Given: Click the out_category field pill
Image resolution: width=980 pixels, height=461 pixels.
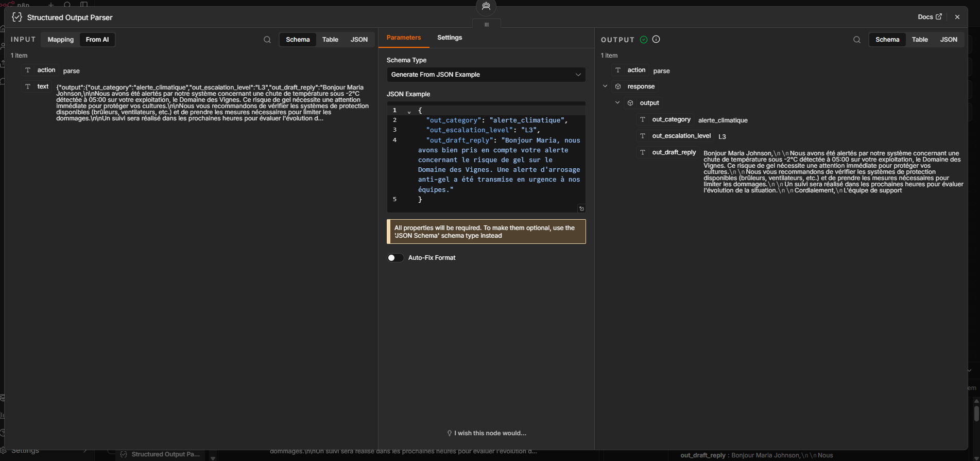Looking at the screenshot, I should point(665,119).
